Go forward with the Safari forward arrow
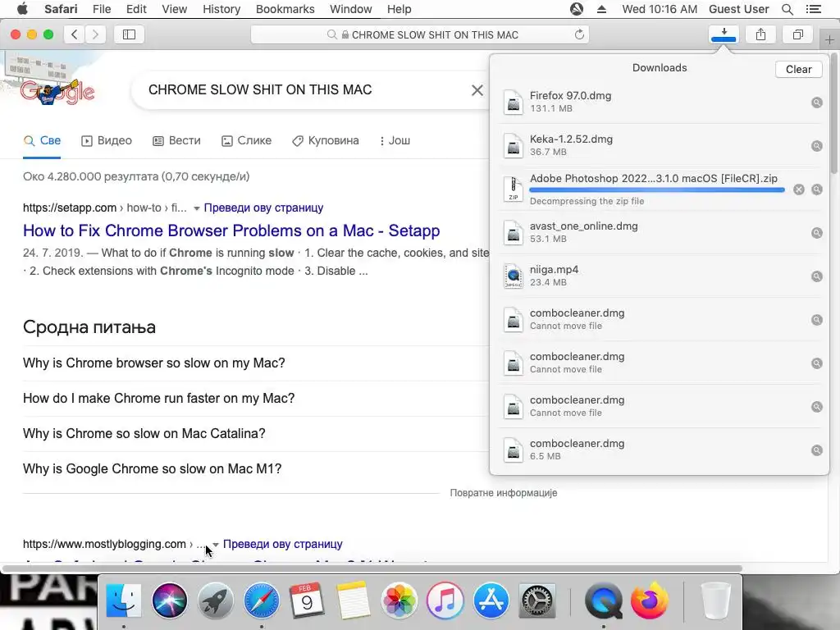Screen dimensions: 840x630 (95, 34)
